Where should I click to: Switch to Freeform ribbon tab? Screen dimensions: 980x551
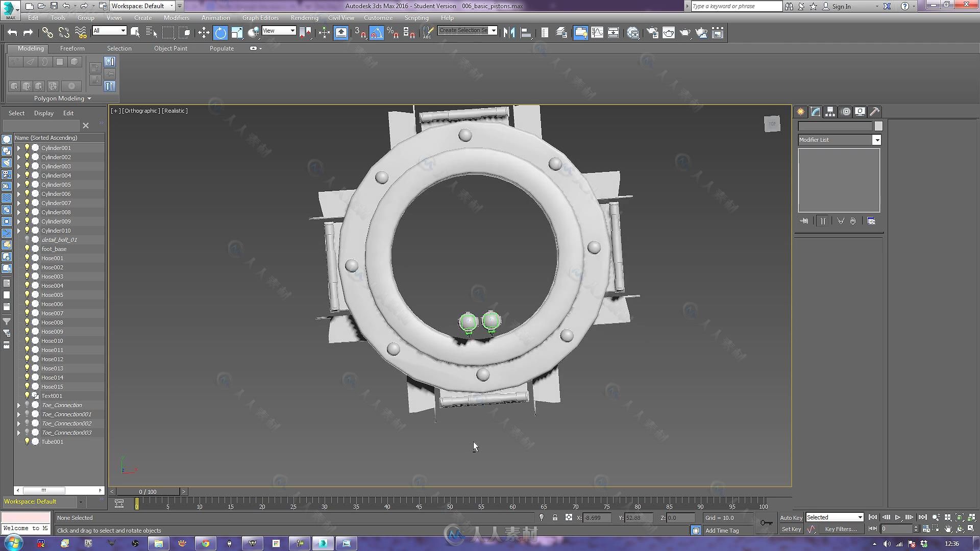tap(72, 48)
